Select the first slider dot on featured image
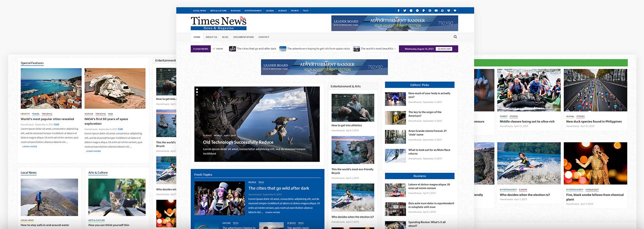Viewport: 644px width, 229px height. [197, 89]
